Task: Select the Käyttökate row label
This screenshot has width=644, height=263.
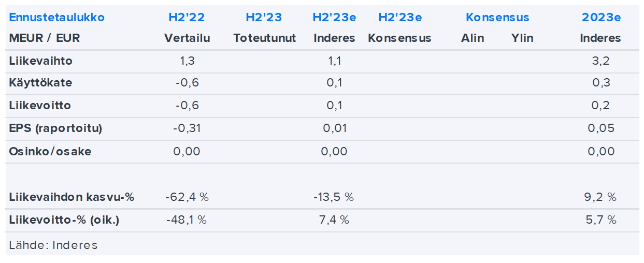Action: pyautogui.click(x=40, y=83)
